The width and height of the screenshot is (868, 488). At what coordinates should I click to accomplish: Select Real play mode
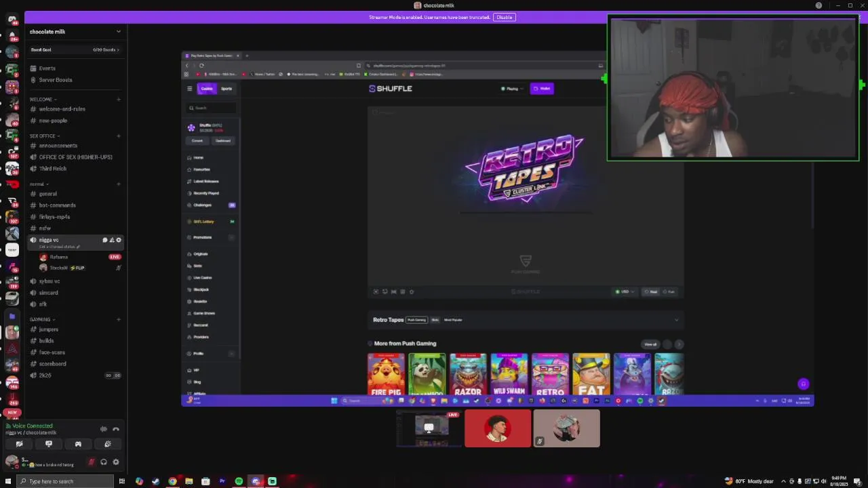[651, 292]
